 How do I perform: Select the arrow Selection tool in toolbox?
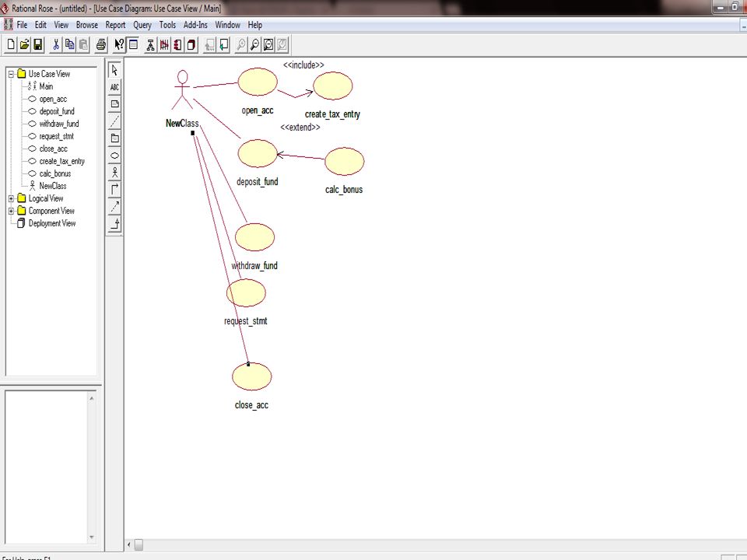point(114,70)
